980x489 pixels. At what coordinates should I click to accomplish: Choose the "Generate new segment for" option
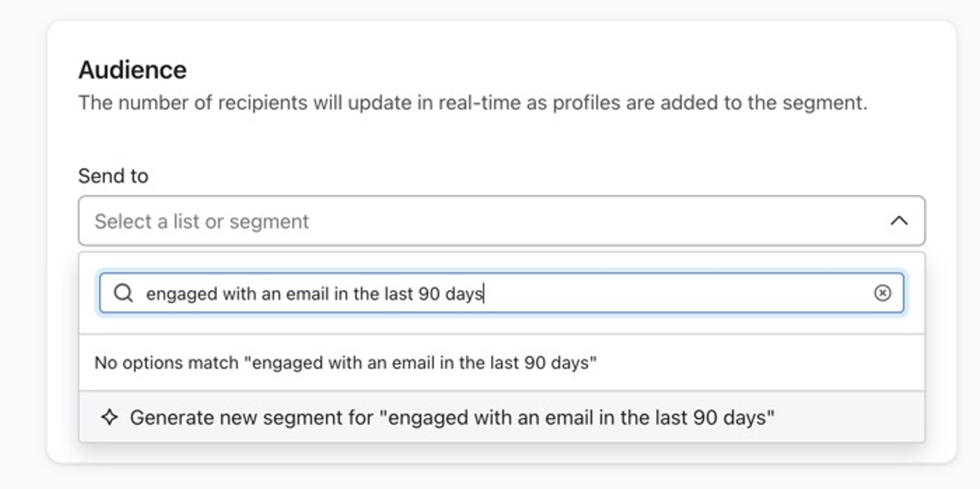point(502,417)
